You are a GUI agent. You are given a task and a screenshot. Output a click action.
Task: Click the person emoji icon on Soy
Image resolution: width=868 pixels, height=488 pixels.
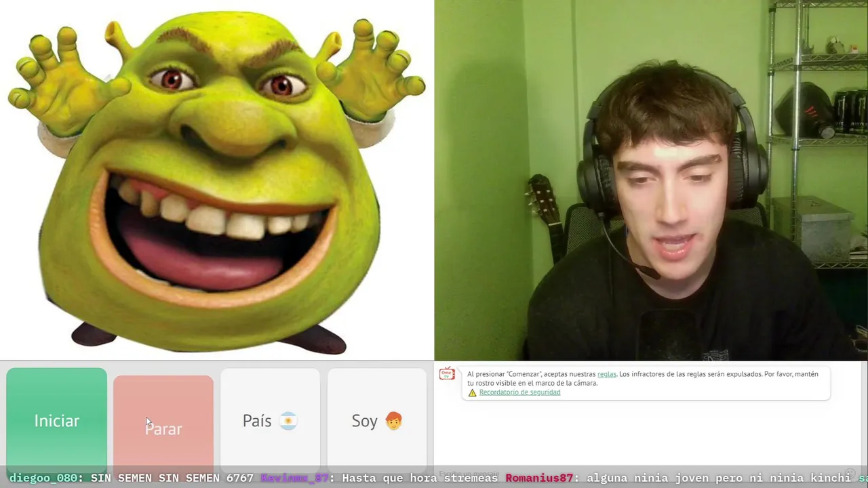click(393, 421)
